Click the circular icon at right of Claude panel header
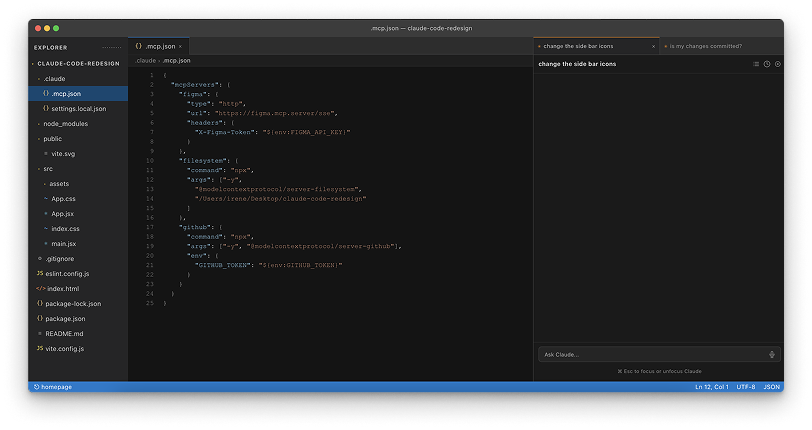The height and width of the screenshot is (430, 812). click(778, 64)
